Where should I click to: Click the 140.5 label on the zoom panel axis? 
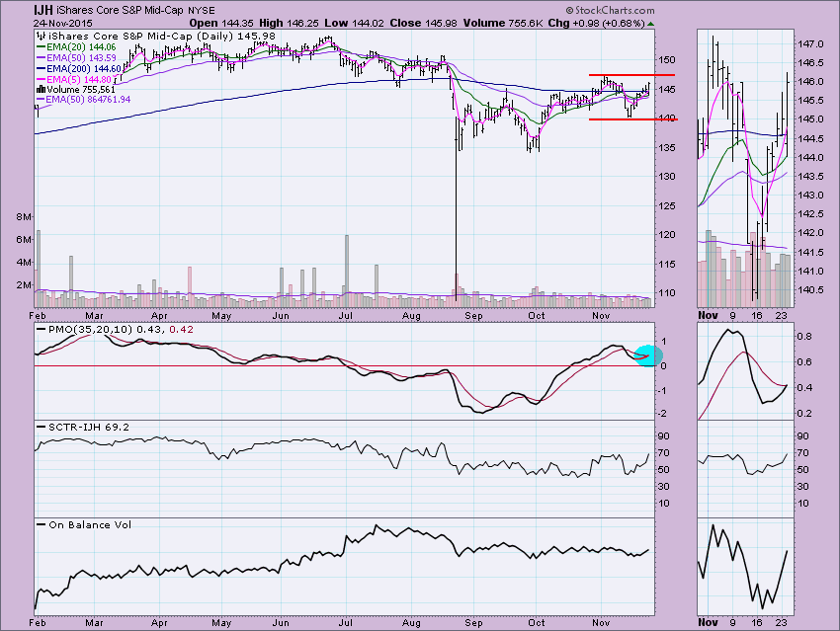(x=809, y=290)
